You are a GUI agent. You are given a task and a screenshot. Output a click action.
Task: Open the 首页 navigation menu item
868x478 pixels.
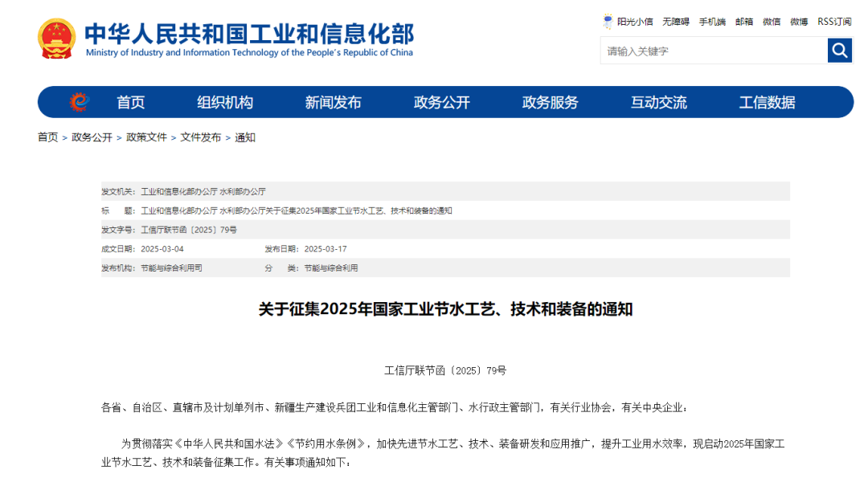131,102
